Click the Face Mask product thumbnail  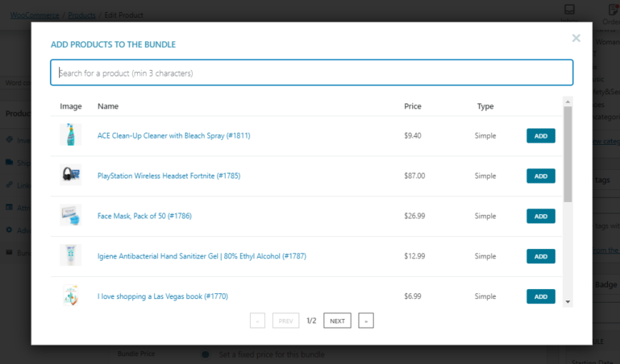(71, 215)
